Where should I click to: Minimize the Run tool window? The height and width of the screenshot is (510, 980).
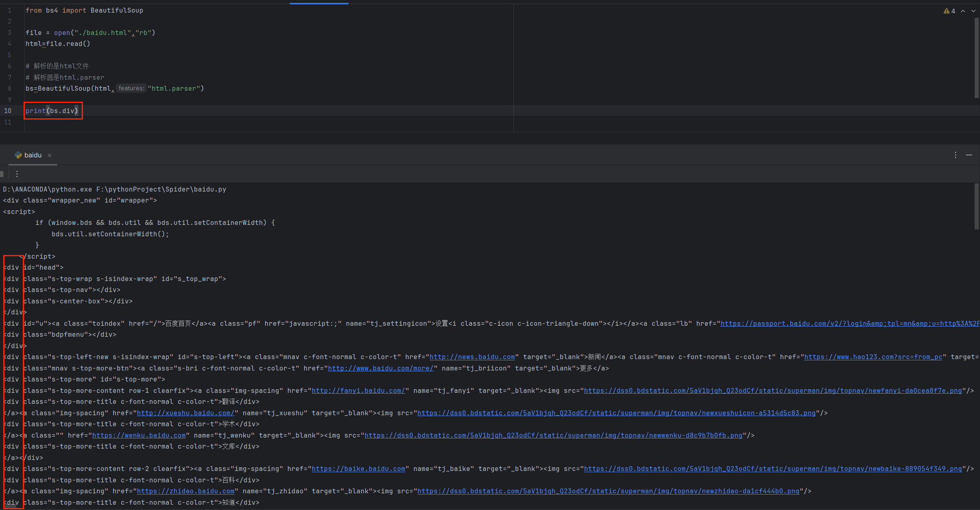pyautogui.click(x=969, y=155)
